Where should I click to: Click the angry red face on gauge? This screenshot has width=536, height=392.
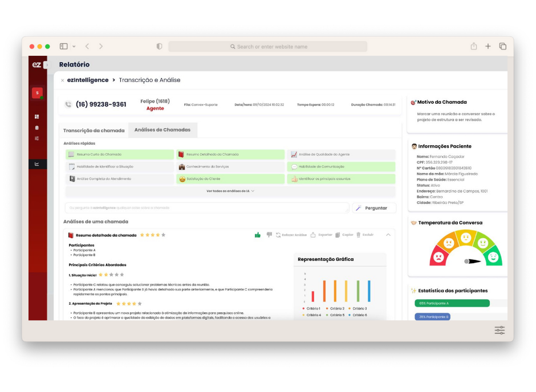click(438, 257)
